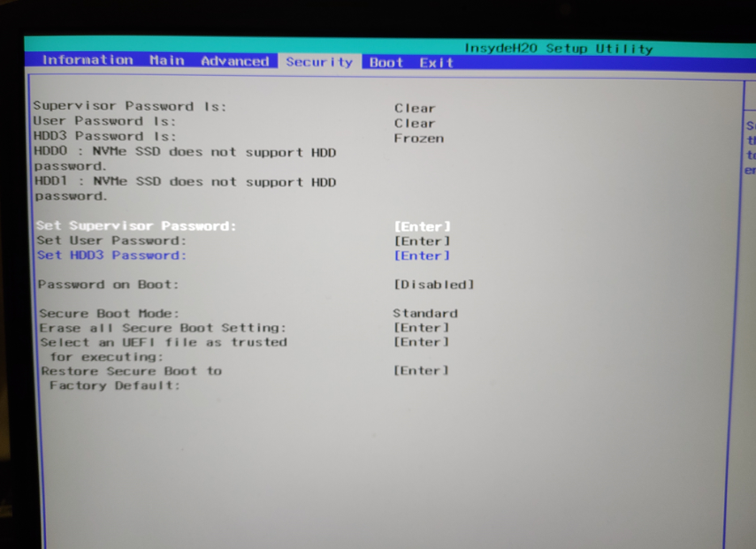756x549 pixels.
Task: Select Restore Secure Boot to Factory Default
Action: (x=132, y=378)
